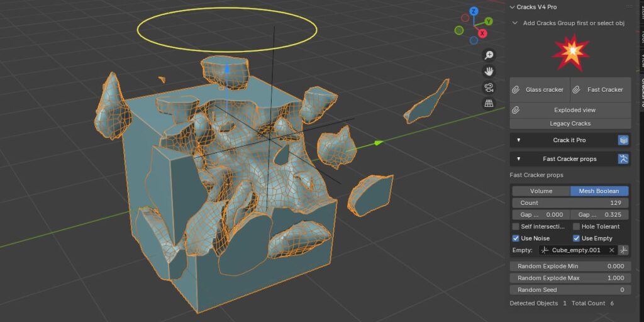Click the Total Count status text
The width and height of the screenshot is (644, 322).
[x=593, y=303]
